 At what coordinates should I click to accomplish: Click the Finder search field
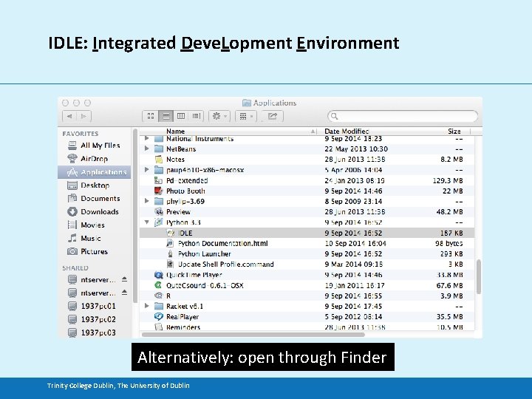[403, 117]
